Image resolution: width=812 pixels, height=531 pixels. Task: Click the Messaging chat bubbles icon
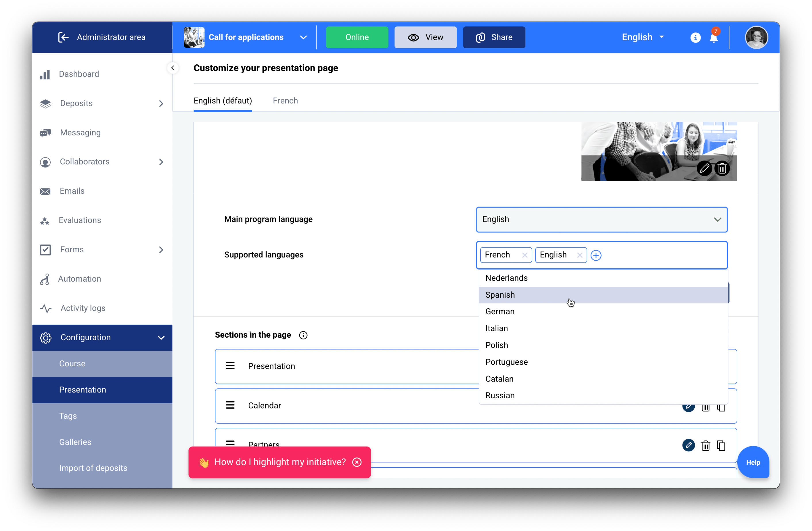(45, 133)
